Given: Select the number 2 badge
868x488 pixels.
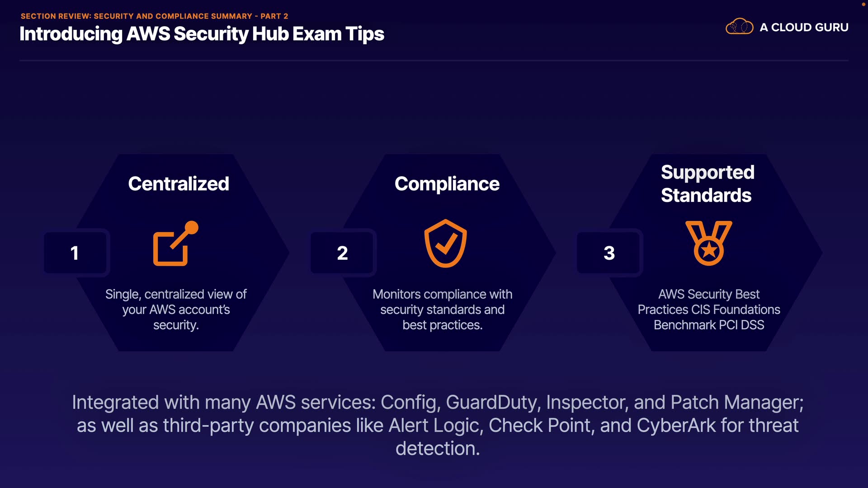Looking at the screenshot, I should click(x=342, y=253).
